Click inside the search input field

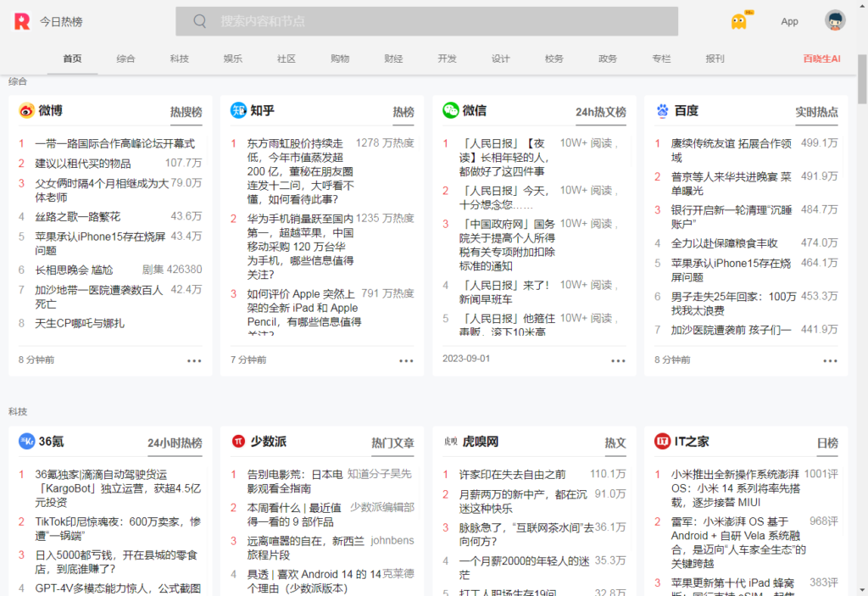pyautogui.click(x=424, y=20)
